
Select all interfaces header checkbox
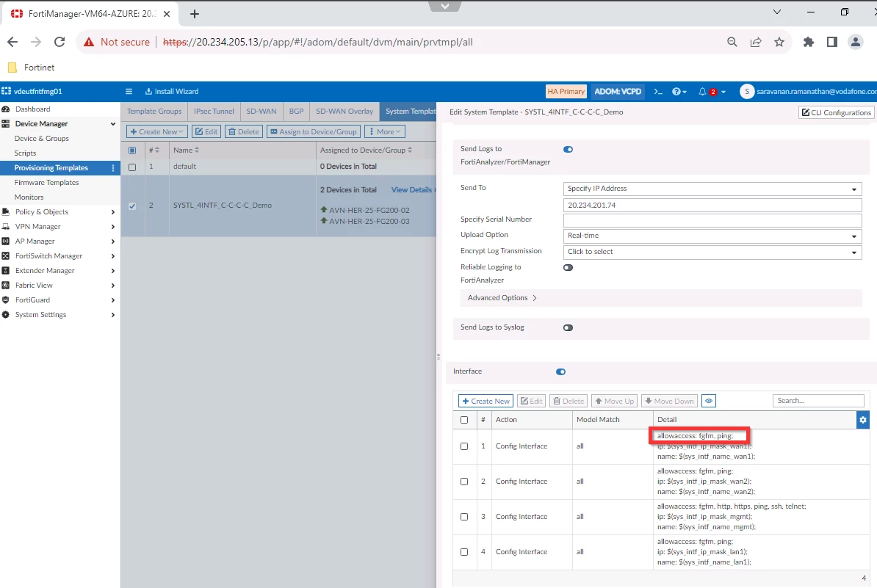click(x=464, y=420)
